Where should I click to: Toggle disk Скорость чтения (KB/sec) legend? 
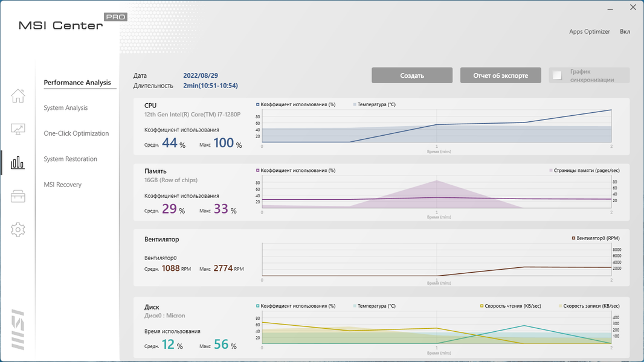pyautogui.click(x=510, y=306)
